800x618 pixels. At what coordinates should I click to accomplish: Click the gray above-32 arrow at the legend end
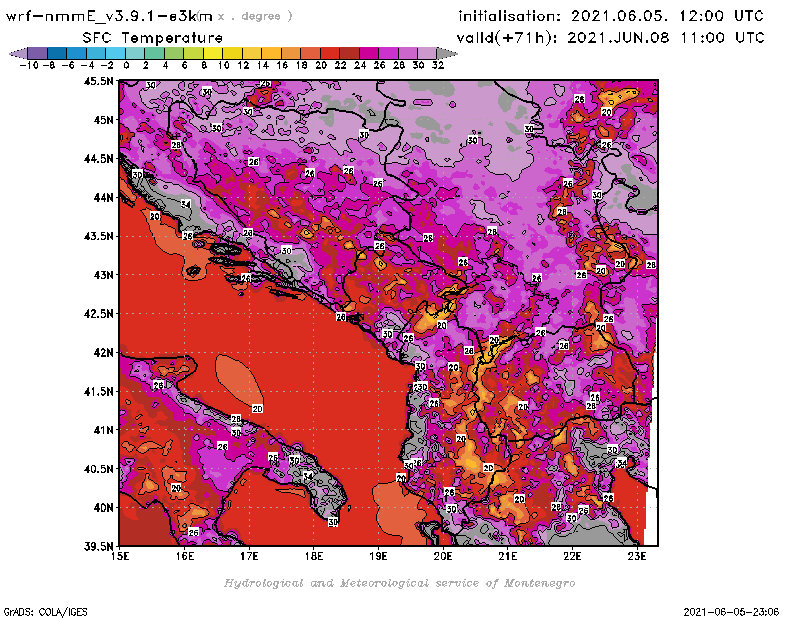pos(447,53)
